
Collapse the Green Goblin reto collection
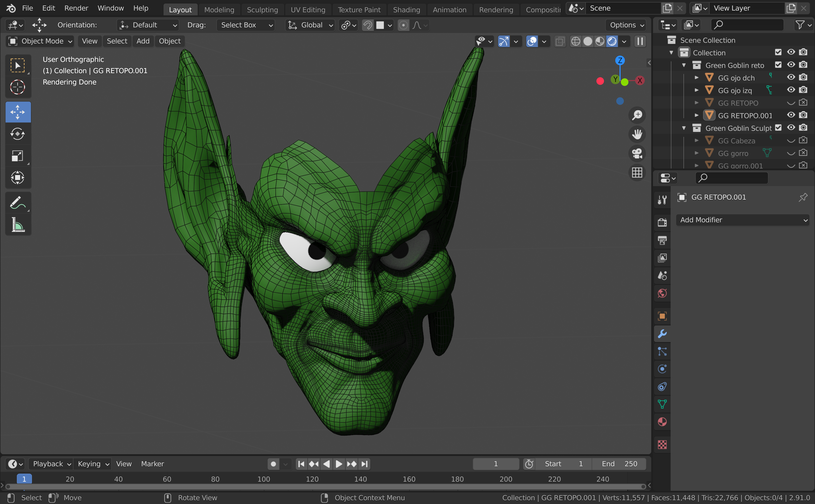click(x=684, y=65)
